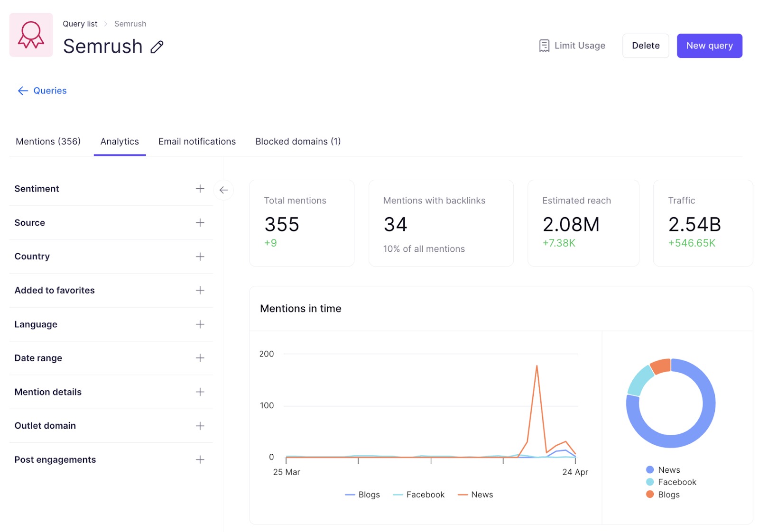759x532 pixels.
Task: Click the New query button
Action: [x=709, y=46]
